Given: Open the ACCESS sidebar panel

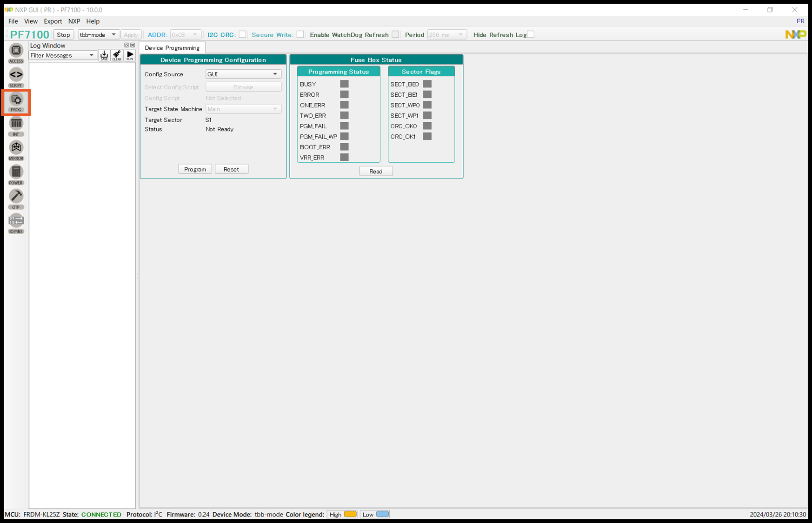Looking at the screenshot, I should (x=16, y=53).
